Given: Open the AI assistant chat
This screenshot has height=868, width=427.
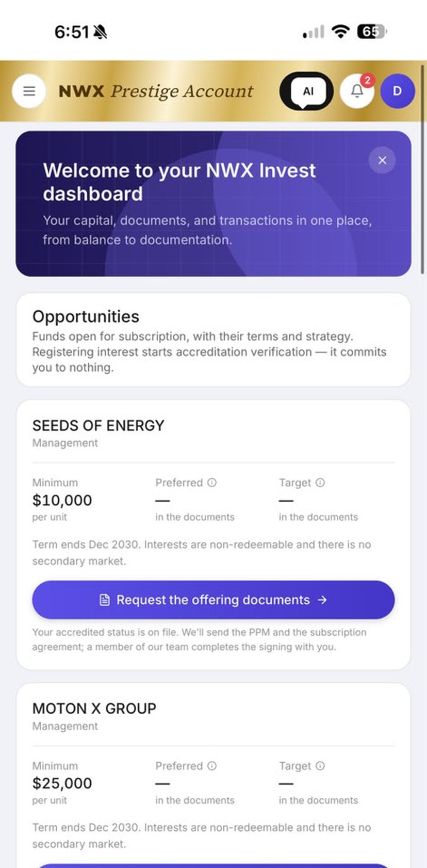Looking at the screenshot, I should (x=307, y=91).
